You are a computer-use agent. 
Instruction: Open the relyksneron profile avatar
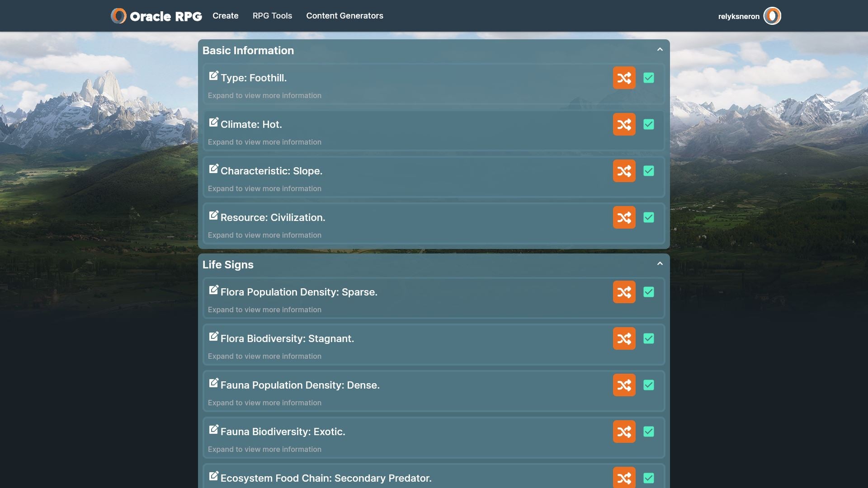[772, 16]
